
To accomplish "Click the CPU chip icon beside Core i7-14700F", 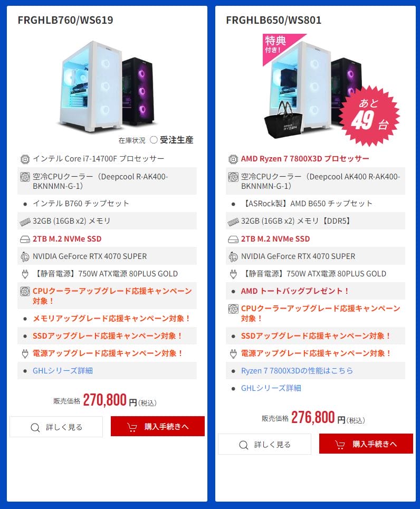I will tap(25, 159).
